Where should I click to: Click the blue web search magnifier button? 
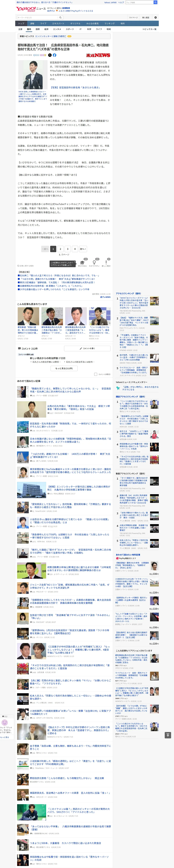tap(155, 2)
